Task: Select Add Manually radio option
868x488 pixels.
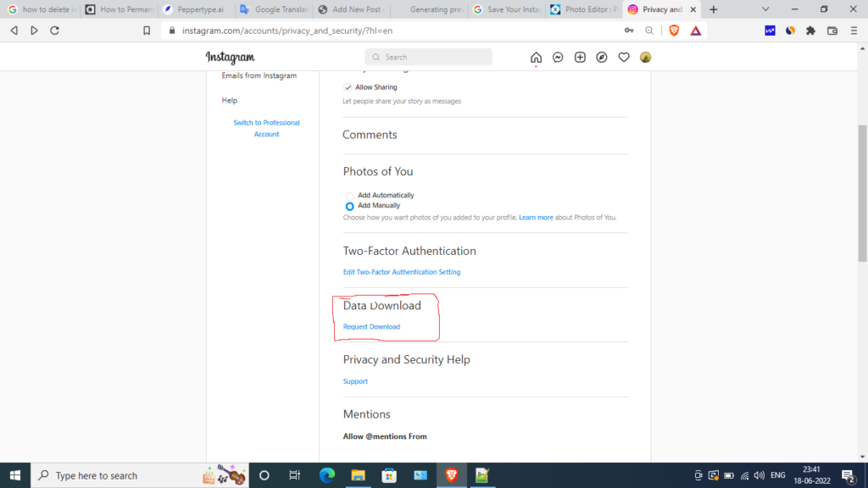Action: [x=349, y=207]
